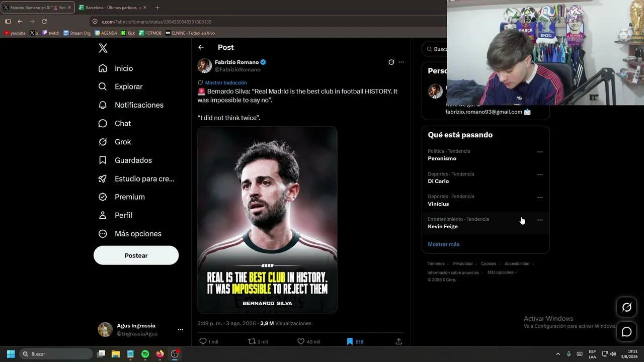The width and height of the screenshot is (644, 362).
Task: Open options for Di Carlo trend
Action: pyautogui.click(x=540, y=174)
